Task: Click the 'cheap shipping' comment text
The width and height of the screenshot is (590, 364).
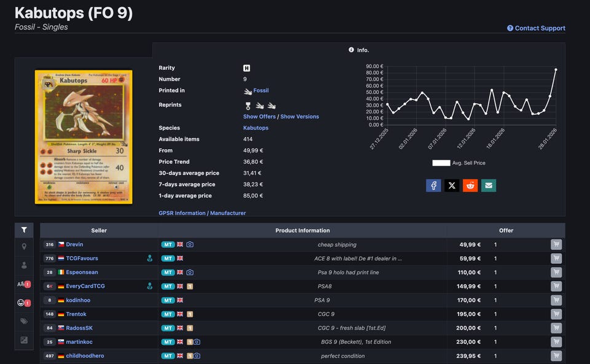Action: [x=337, y=244]
